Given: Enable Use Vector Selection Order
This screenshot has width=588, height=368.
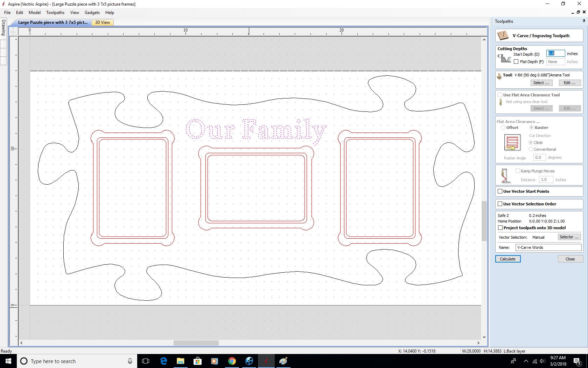Looking at the screenshot, I should (x=500, y=204).
